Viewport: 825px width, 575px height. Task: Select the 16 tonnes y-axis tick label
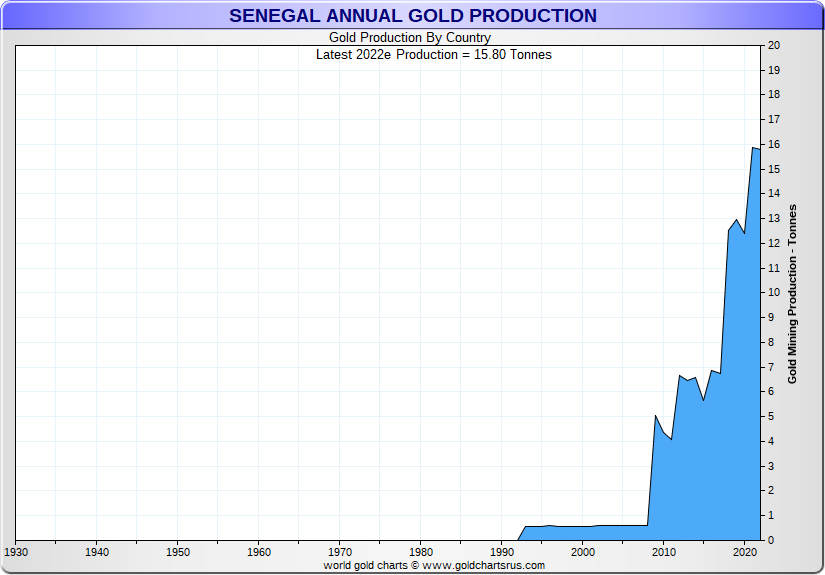coord(774,145)
